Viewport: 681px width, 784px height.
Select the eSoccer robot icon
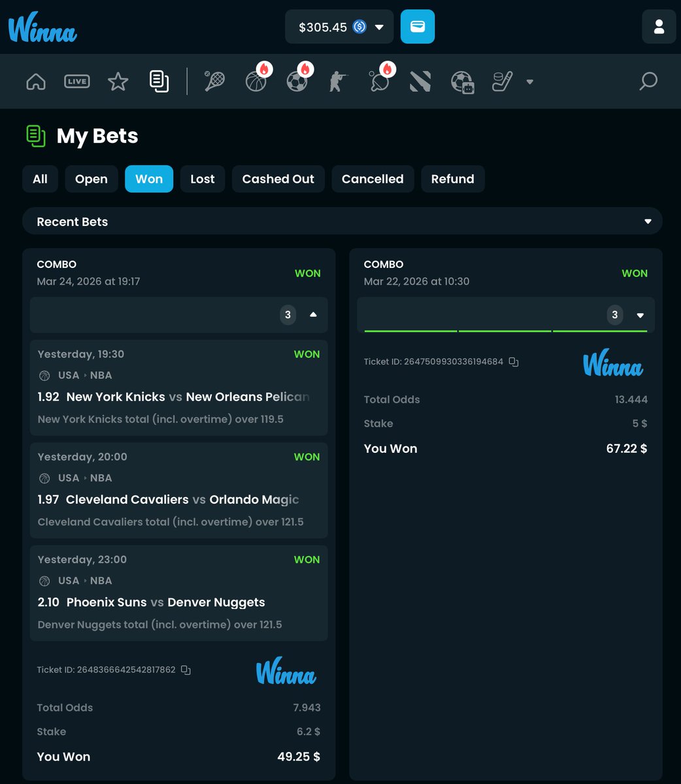click(462, 82)
